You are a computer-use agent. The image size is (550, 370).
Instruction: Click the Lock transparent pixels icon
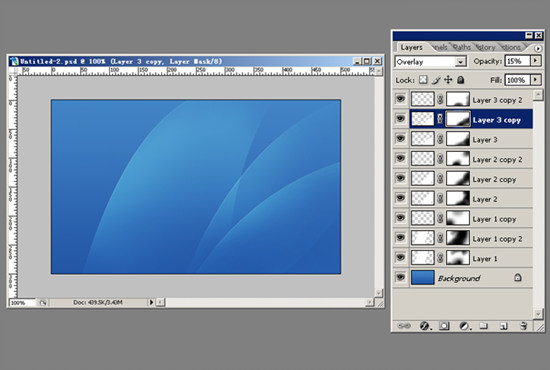pyautogui.click(x=423, y=80)
